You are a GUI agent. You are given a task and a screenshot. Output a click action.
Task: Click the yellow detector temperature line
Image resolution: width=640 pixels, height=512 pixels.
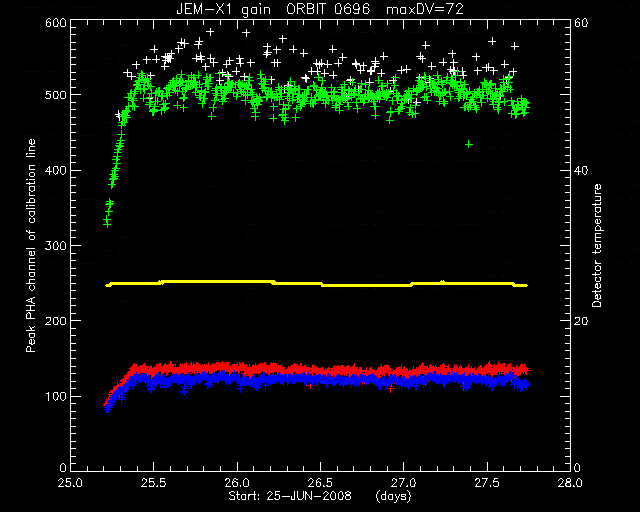point(317,283)
